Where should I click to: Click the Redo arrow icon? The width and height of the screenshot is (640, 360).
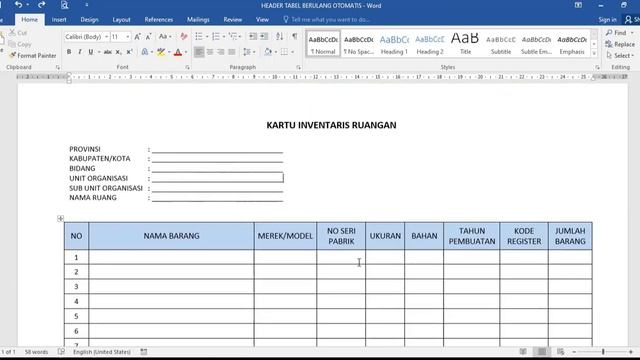(42, 5)
